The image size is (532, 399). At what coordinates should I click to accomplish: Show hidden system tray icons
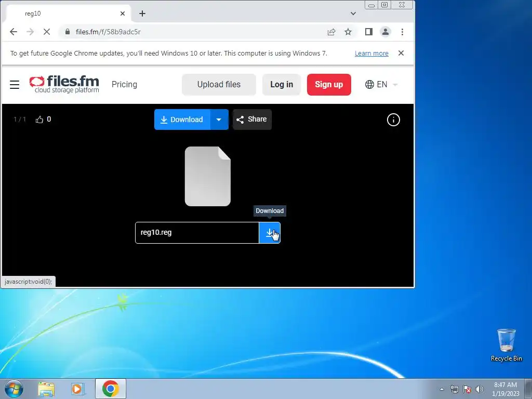coord(442,389)
